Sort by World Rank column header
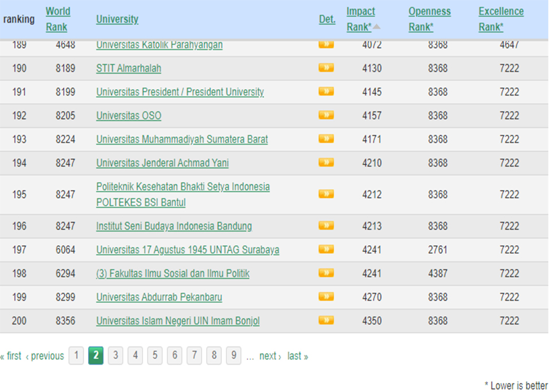The image size is (549, 392). coord(58,19)
